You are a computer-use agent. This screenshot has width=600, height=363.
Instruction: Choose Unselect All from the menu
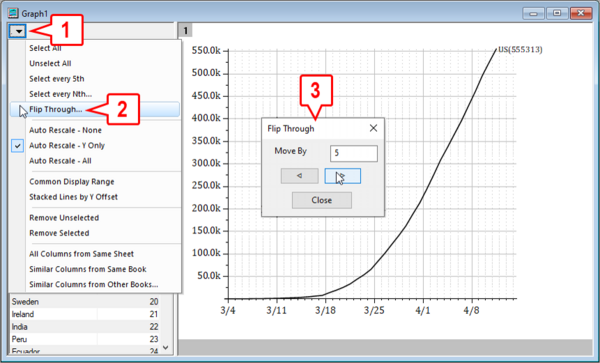click(x=50, y=63)
